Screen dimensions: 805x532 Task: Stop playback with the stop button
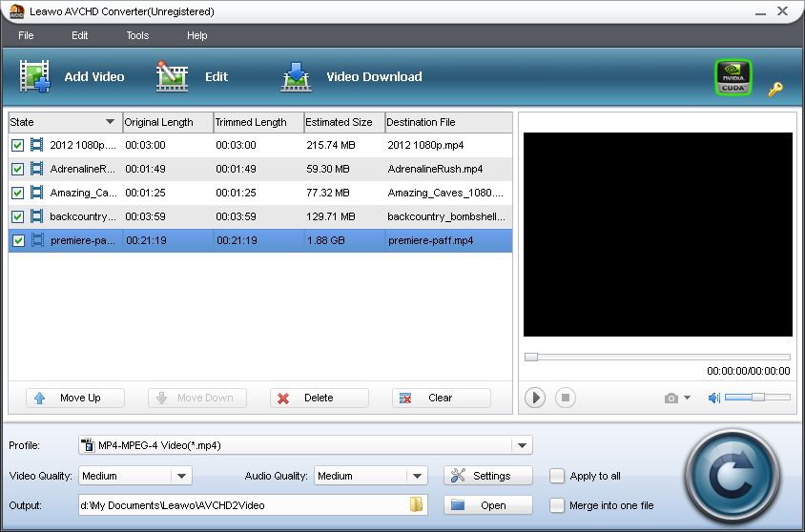(566, 398)
